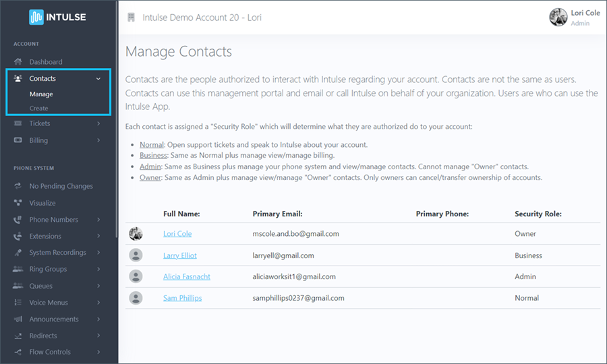Click the Phone Numbers handset icon
The image size is (607, 364).
coord(18,219)
